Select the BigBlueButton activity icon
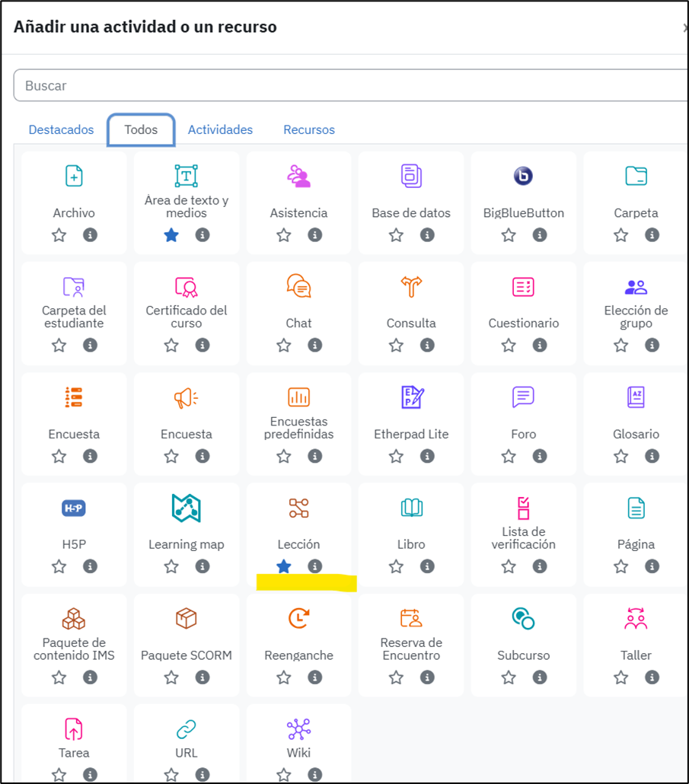The height and width of the screenshot is (784, 689). pyautogui.click(x=523, y=177)
